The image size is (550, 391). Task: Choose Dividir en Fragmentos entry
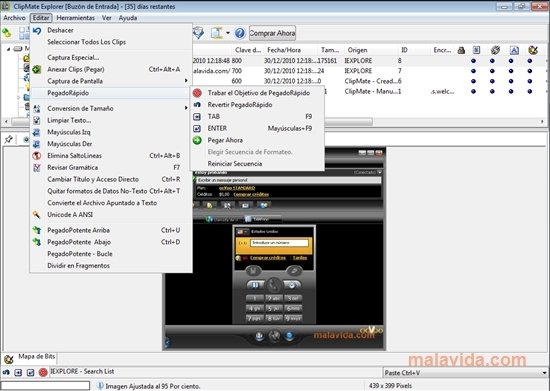79,266
